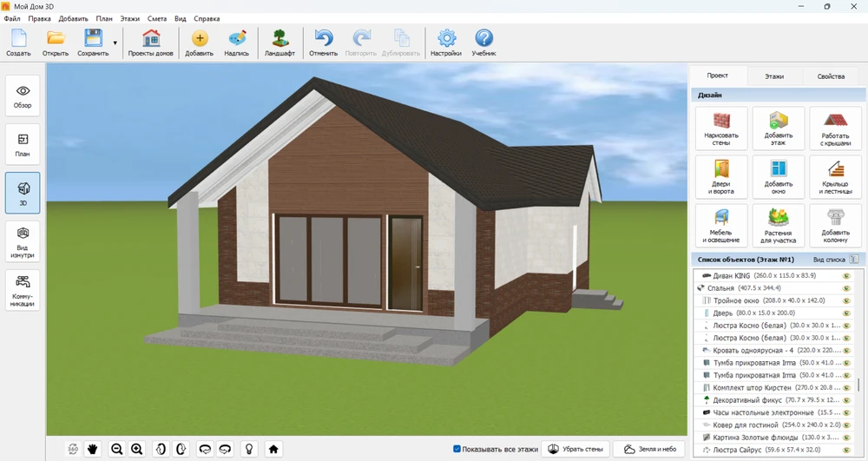Open Работать с крышами roof tool
The height and width of the screenshot is (461, 868).
[834, 128]
